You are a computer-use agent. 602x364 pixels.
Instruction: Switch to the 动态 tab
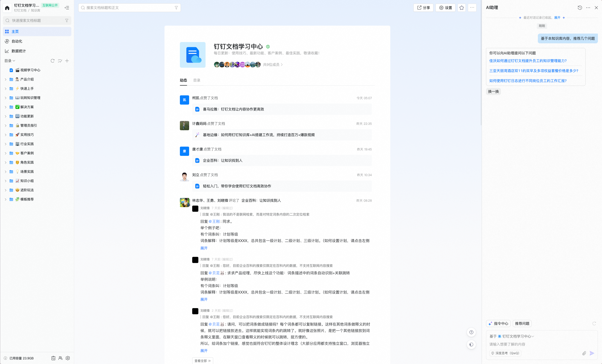183,80
